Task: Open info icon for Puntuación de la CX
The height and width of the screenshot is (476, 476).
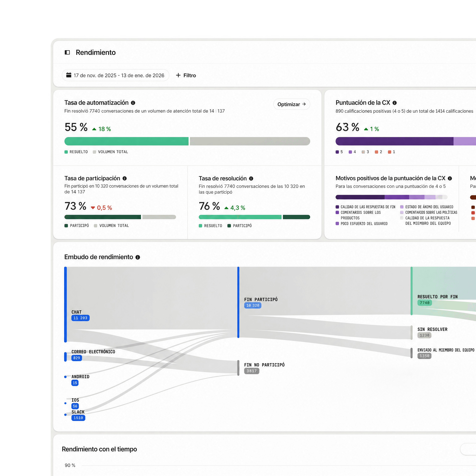Action: (394, 103)
